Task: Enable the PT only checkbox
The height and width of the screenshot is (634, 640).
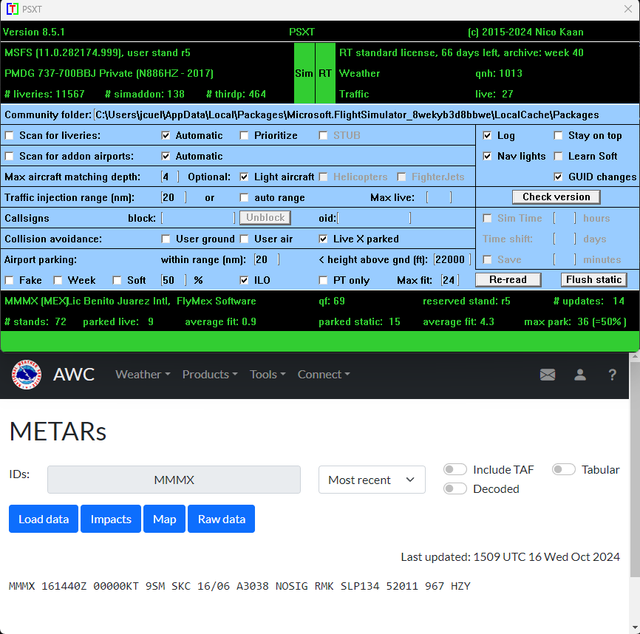Action: pyautogui.click(x=323, y=280)
